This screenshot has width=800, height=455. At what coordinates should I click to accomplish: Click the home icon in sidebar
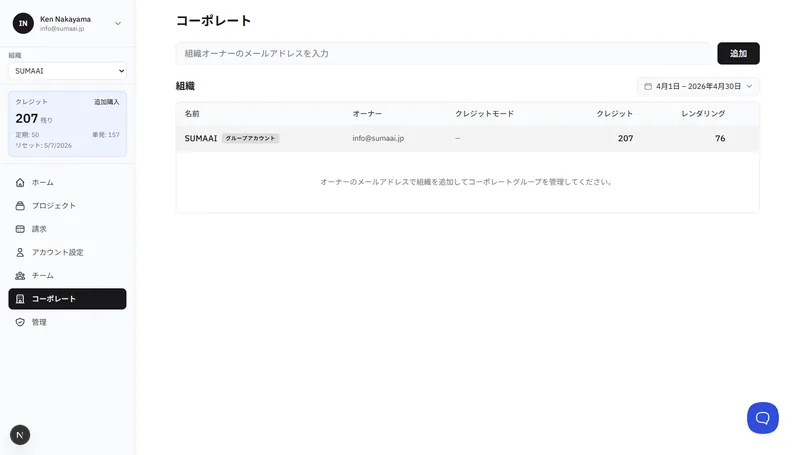[20, 183]
